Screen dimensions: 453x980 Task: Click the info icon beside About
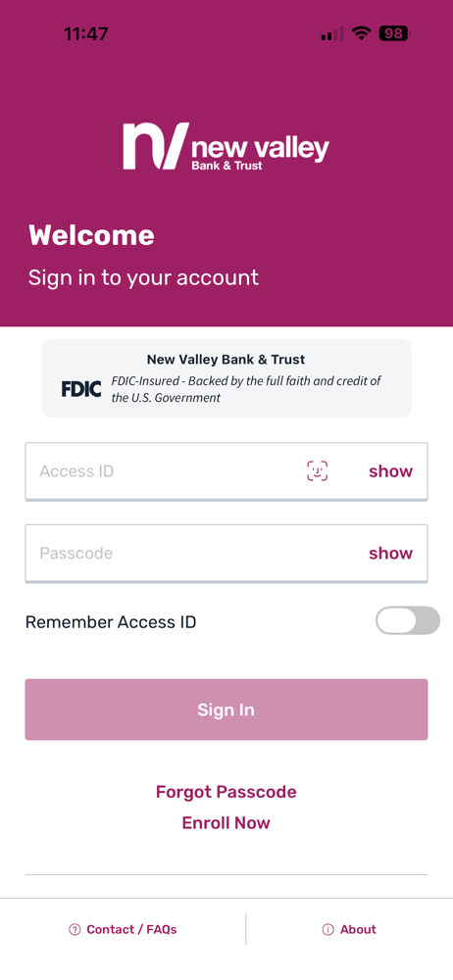coord(327,929)
